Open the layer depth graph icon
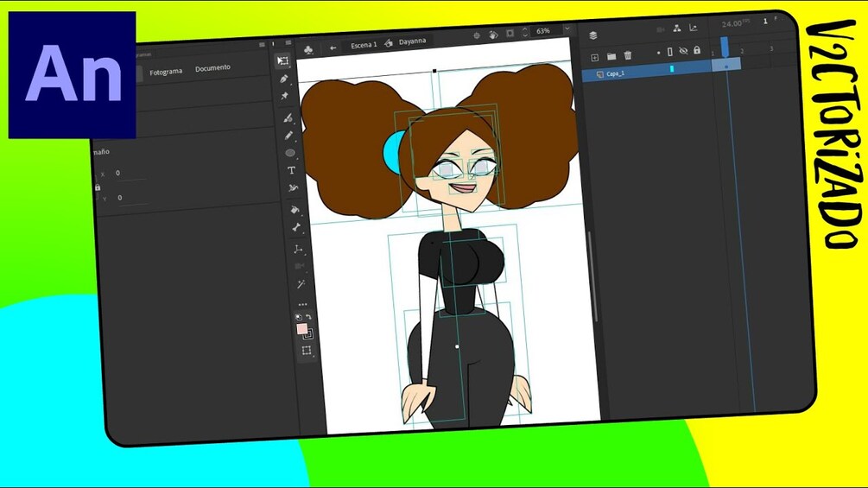The image size is (868, 488). tap(693, 27)
